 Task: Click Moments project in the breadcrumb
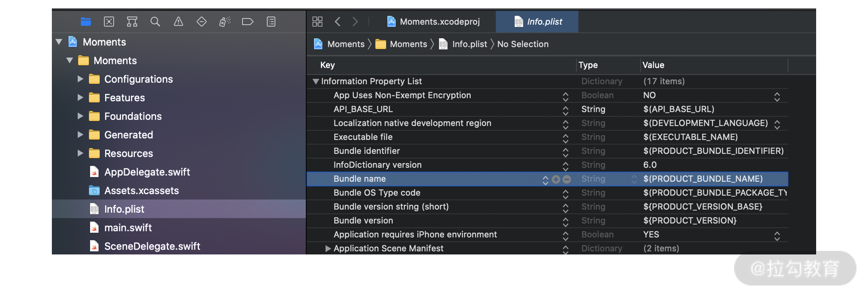click(339, 44)
